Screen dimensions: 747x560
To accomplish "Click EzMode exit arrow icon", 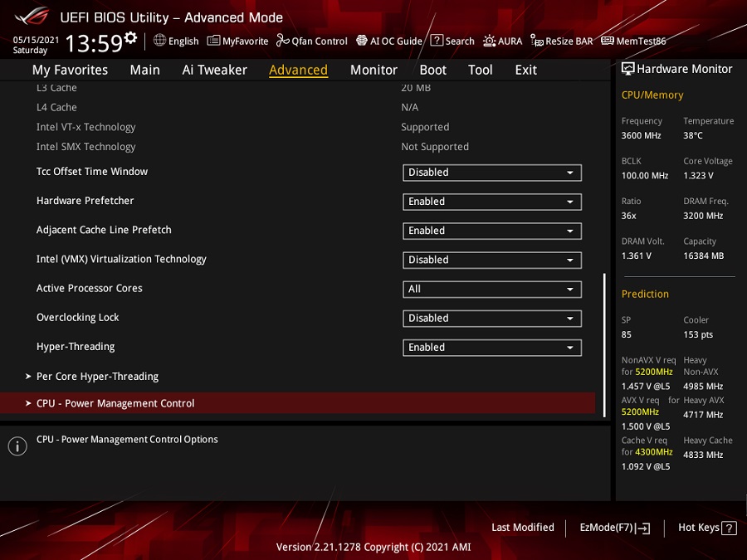I will click(643, 528).
